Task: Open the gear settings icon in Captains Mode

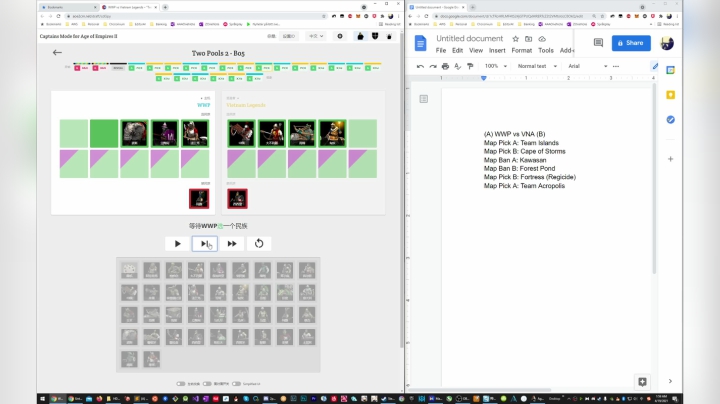Action: [340, 36]
